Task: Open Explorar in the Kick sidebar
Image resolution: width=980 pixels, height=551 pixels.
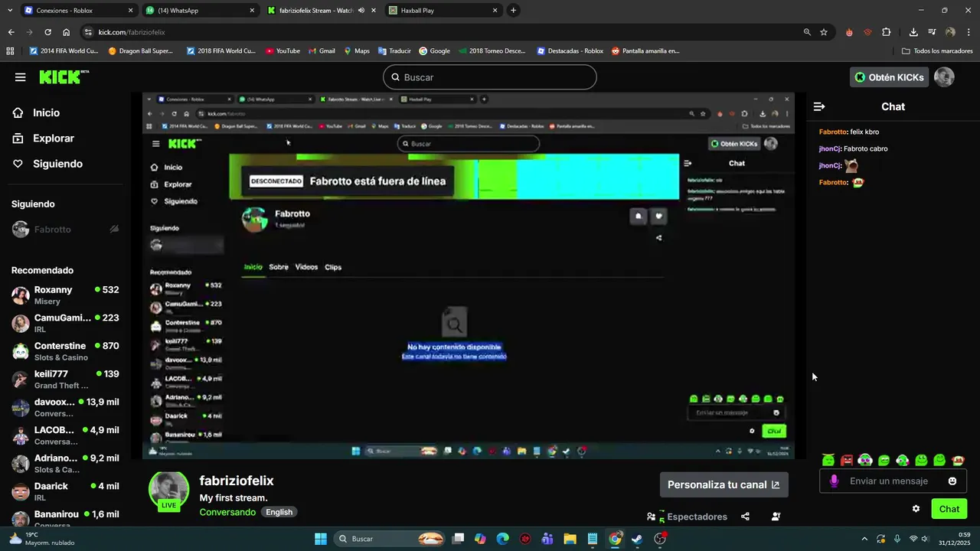Action: point(44,139)
